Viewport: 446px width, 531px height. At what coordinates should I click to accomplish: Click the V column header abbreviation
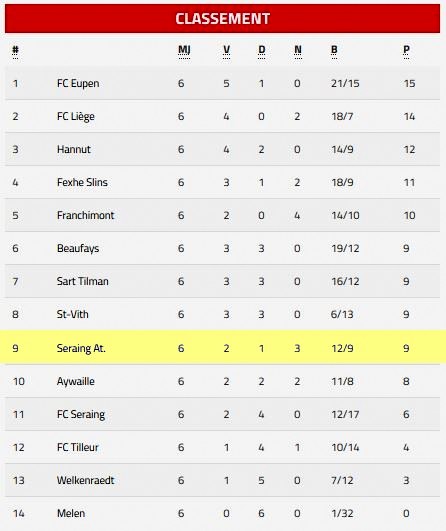coord(227,50)
